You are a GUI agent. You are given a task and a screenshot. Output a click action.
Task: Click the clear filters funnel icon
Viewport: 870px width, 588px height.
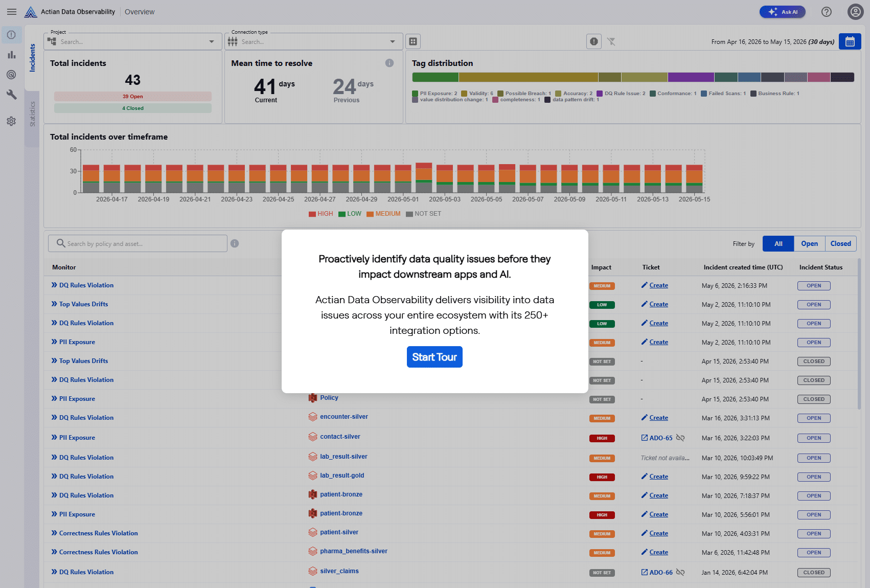(x=611, y=41)
